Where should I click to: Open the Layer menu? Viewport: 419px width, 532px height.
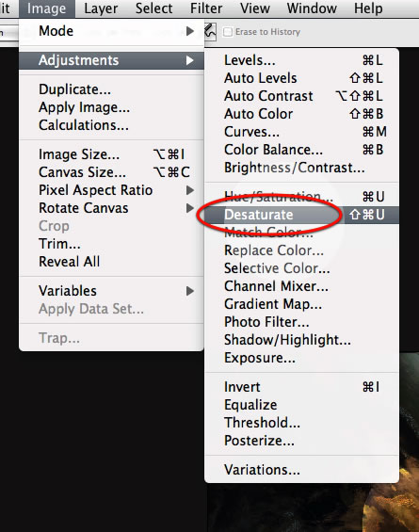[x=101, y=8]
